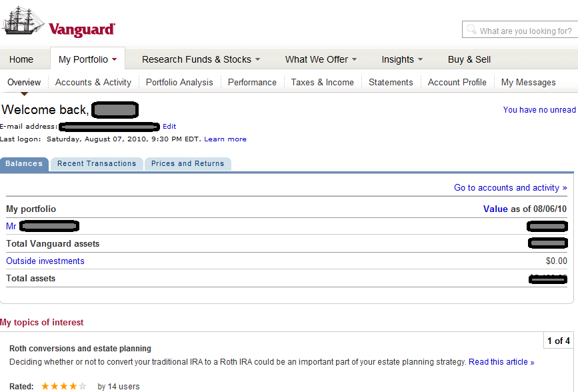This screenshot has width=578, height=392.
Task: Click 'Read this article' link
Action: 501,362
